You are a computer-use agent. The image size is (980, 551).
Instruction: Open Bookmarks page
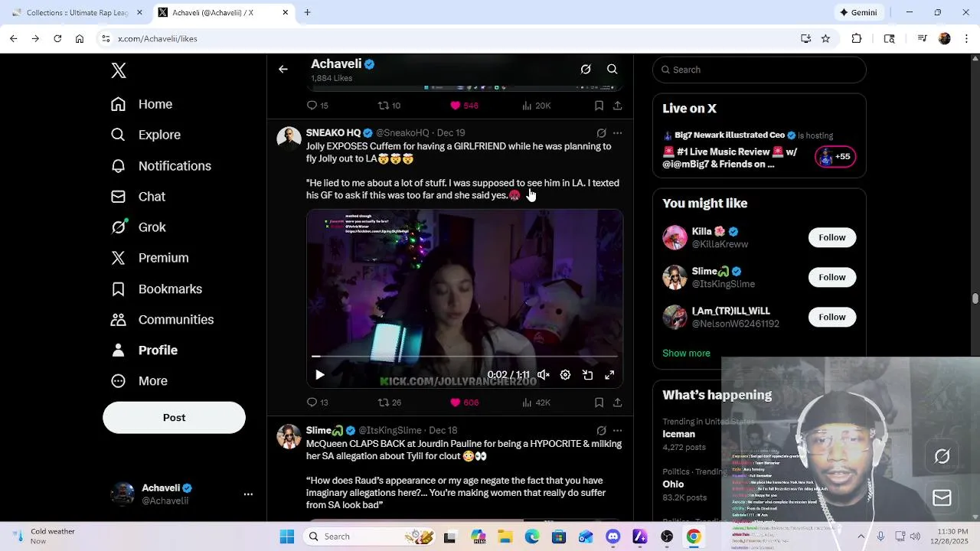tap(156, 289)
